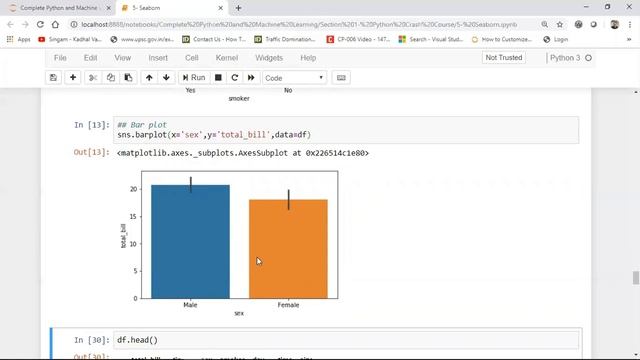
Task: Click the matplotlib AxesSubplot output text
Action: (x=242, y=153)
